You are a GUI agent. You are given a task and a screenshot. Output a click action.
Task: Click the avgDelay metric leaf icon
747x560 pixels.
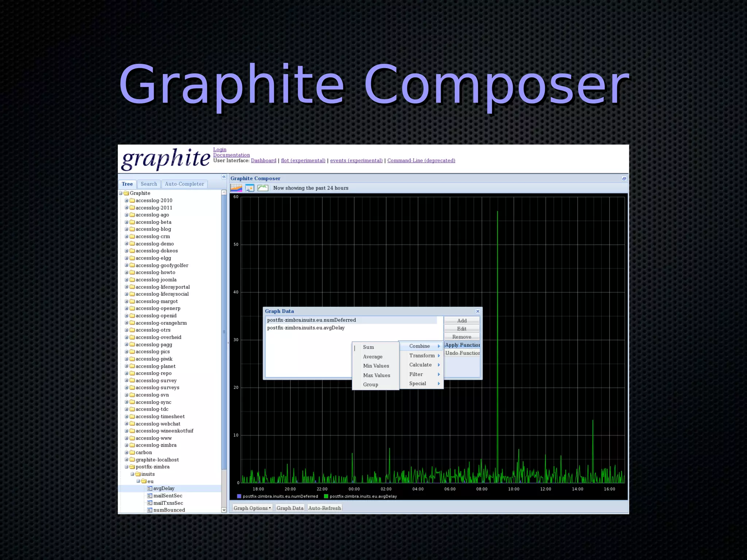pos(150,488)
